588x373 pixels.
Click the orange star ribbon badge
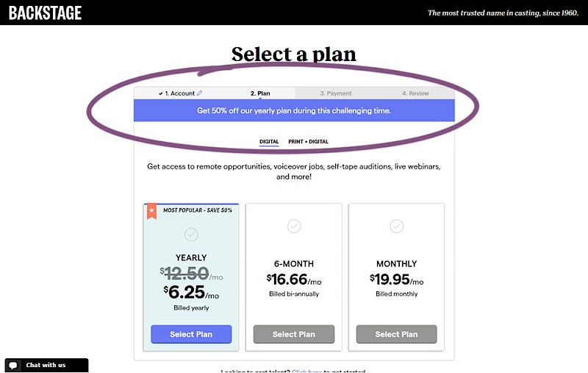coord(151,210)
